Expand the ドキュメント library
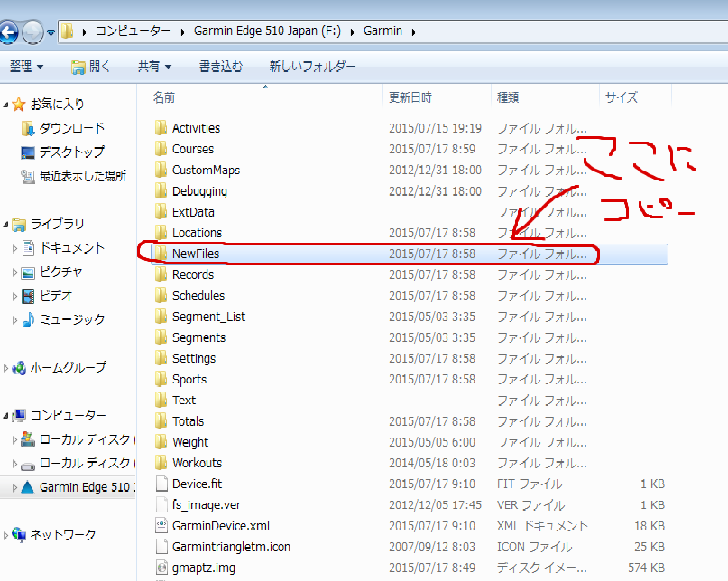Image resolution: width=728 pixels, height=581 pixels. click(x=14, y=249)
